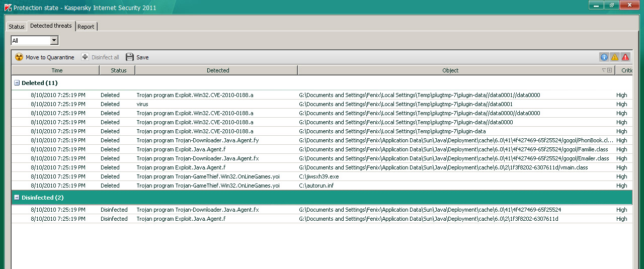Select the row with detected 'virus'

pyautogui.click(x=322, y=104)
